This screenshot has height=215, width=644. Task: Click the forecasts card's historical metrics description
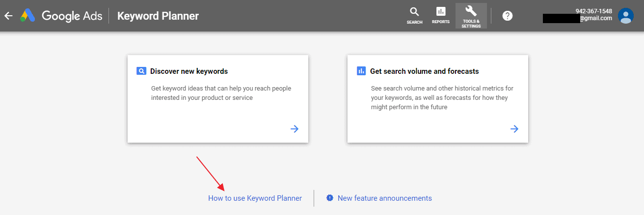click(x=442, y=97)
